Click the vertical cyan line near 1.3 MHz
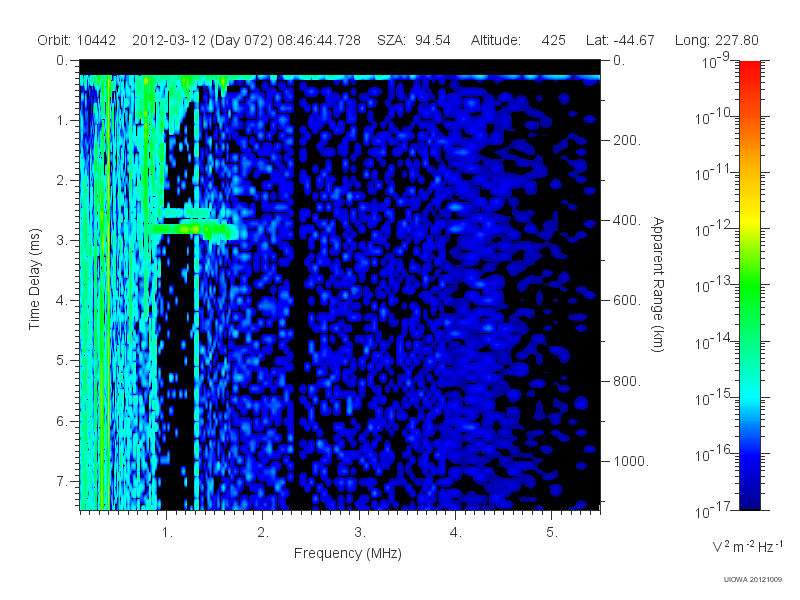 196,306
